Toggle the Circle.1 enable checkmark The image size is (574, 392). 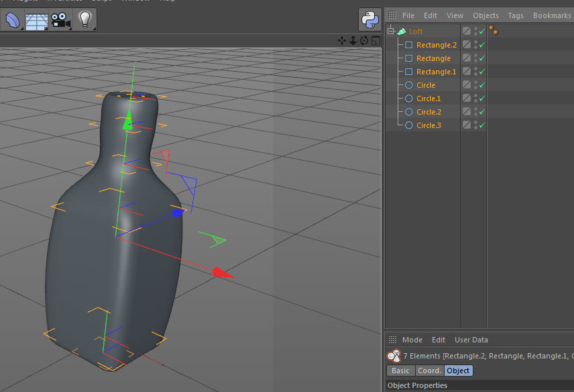[481, 98]
